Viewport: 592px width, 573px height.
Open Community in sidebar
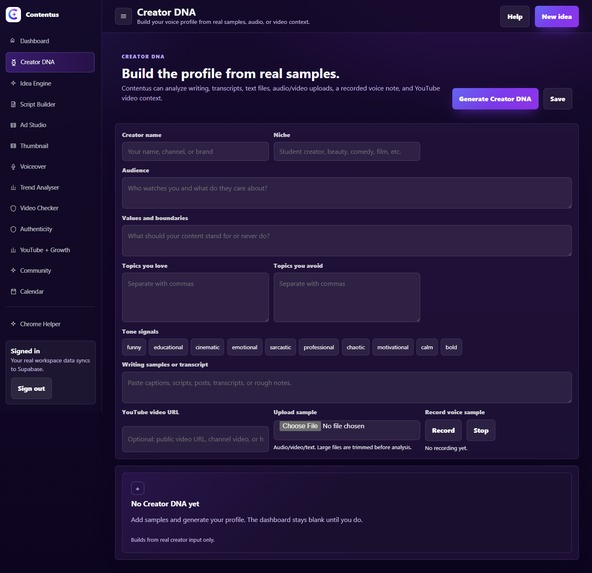[x=50, y=271]
